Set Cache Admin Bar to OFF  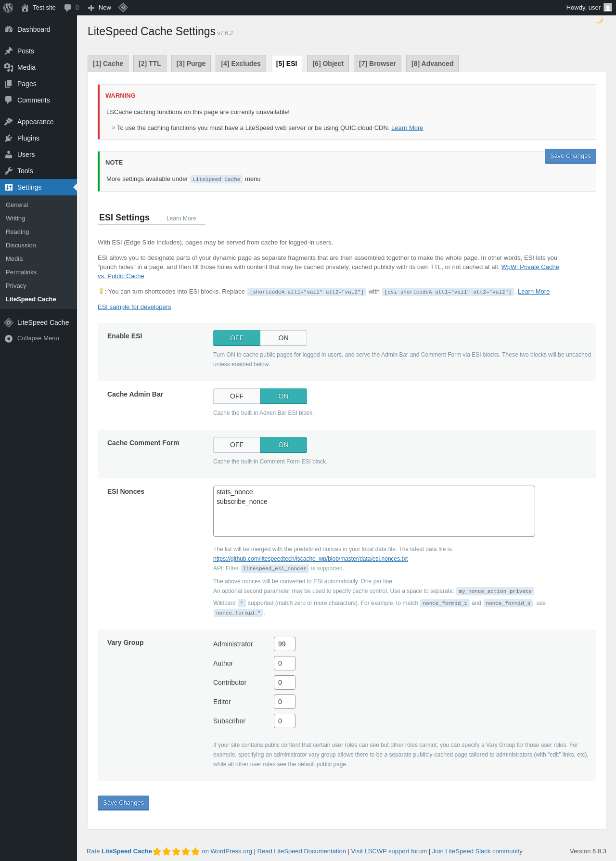click(237, 396)
